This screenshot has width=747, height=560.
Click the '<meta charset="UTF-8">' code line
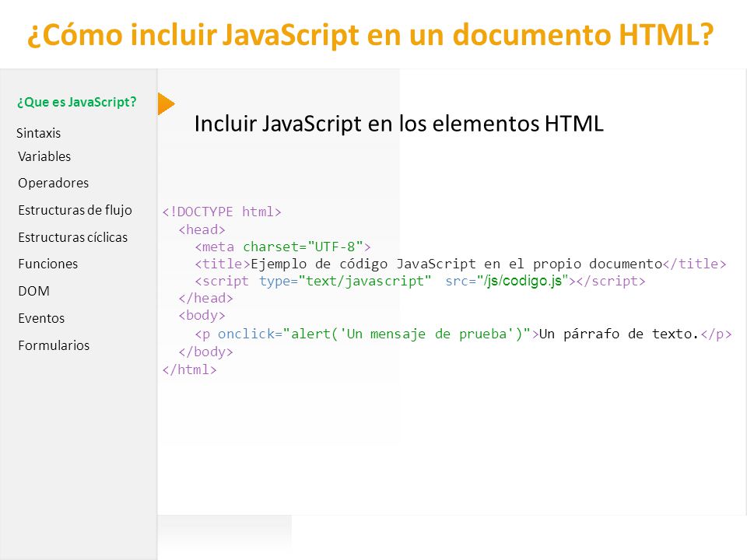pos(282,247)
